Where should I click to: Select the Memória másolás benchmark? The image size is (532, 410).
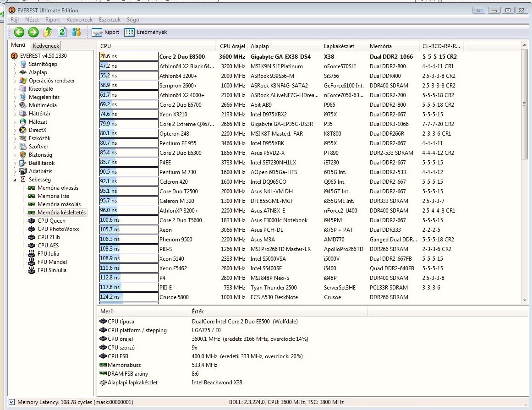(x=59, y=204)
